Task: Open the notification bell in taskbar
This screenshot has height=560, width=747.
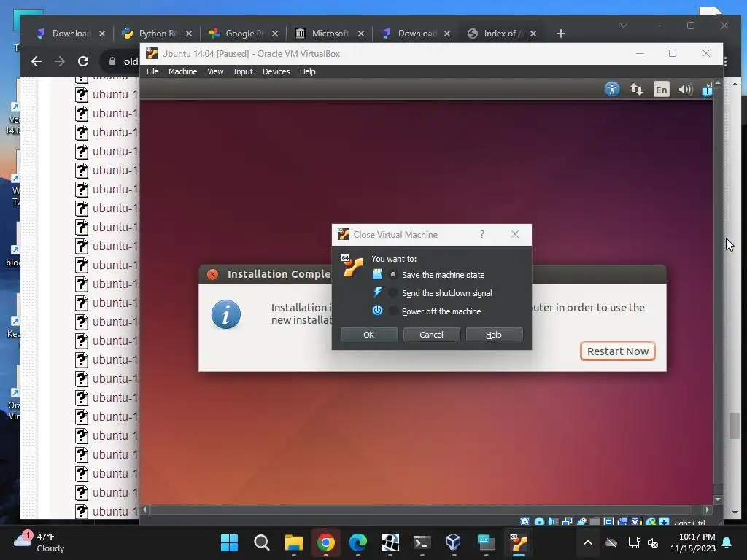Action: (x=727, y=542)
